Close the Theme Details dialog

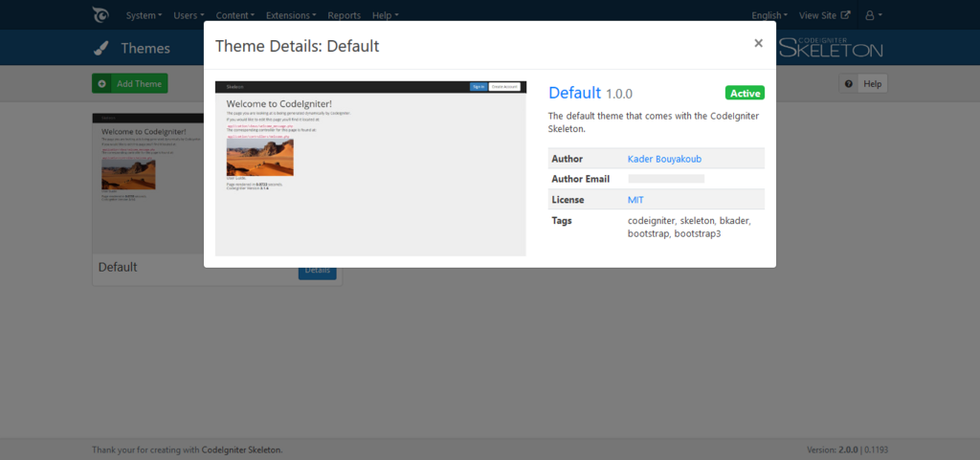[x=758, y=43]
